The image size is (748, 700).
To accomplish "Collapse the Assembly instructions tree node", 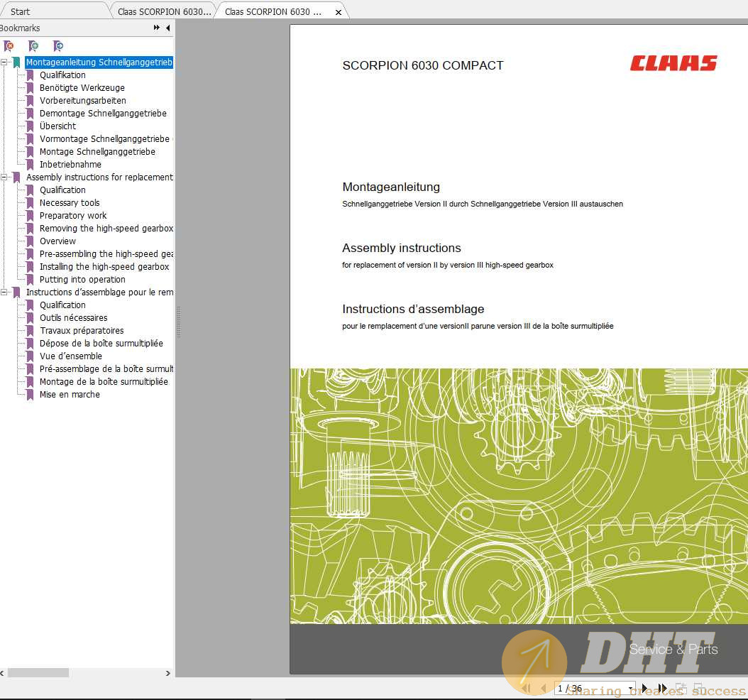I will [4, 177].
